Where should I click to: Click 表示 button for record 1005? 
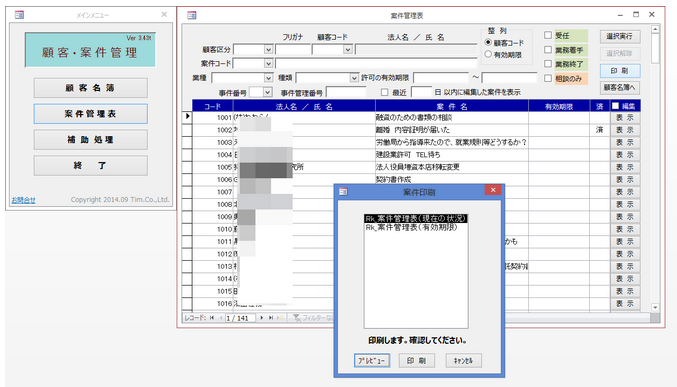(x=625, y=167)
